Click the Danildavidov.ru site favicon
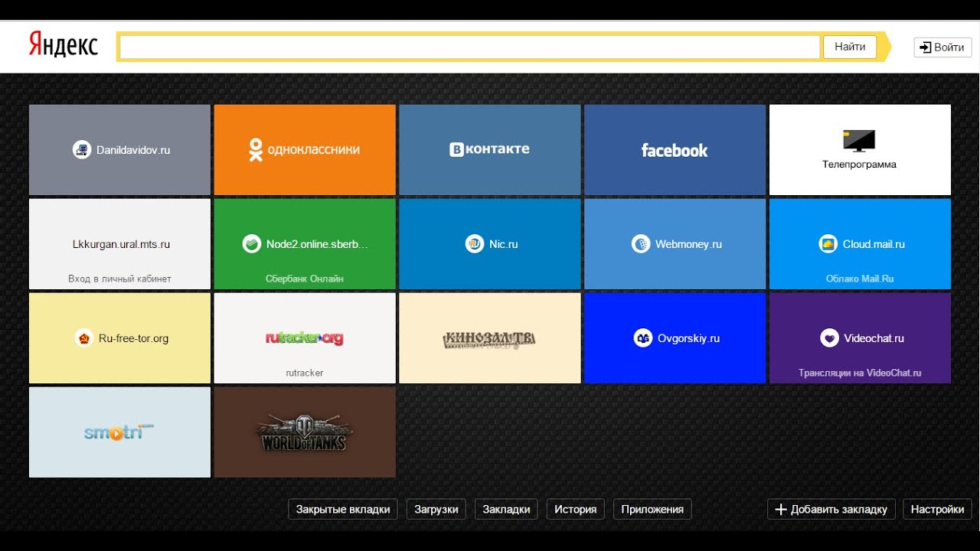This screenshot has width=980, height=551. click(x=82, y=150)
